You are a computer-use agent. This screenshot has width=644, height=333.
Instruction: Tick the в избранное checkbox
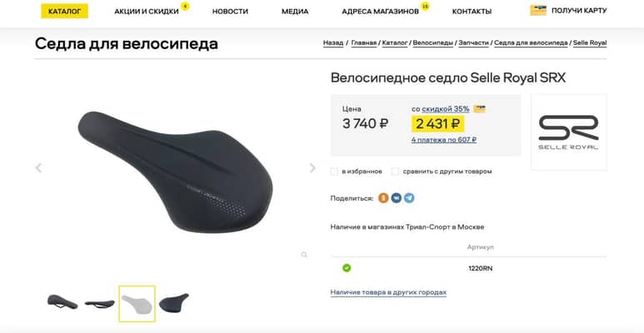(334, 171)
